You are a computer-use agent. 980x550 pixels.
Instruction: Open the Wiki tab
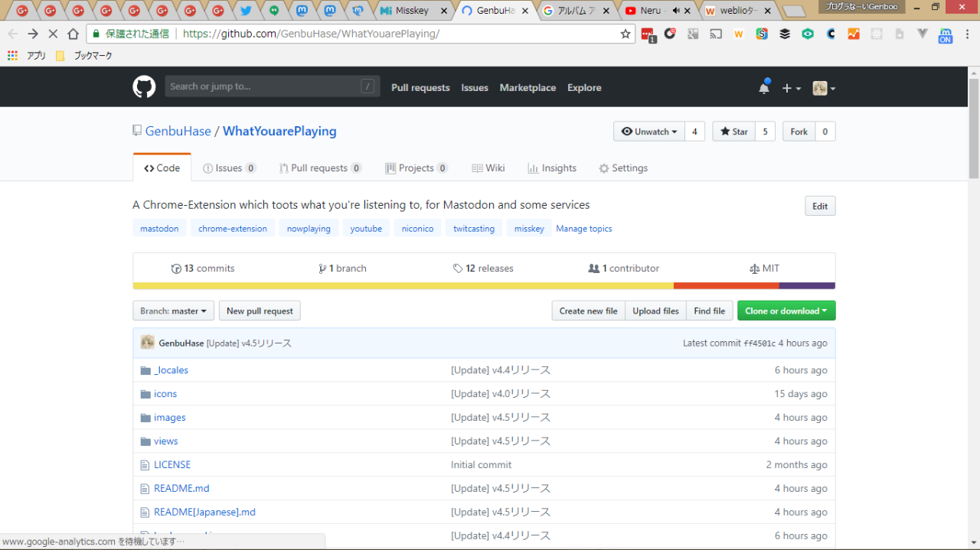click(x=488, y=168)
